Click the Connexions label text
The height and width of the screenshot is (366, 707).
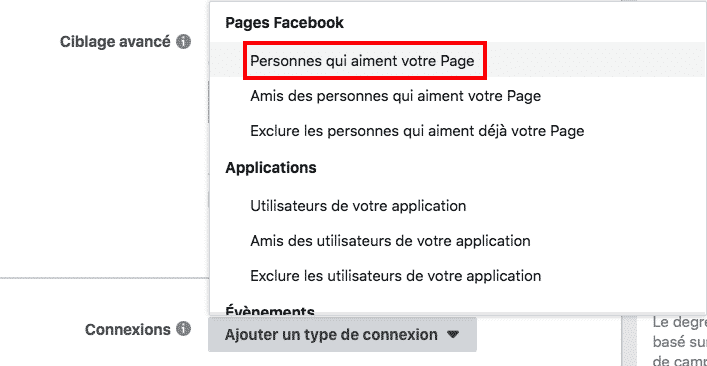(128, 329)
